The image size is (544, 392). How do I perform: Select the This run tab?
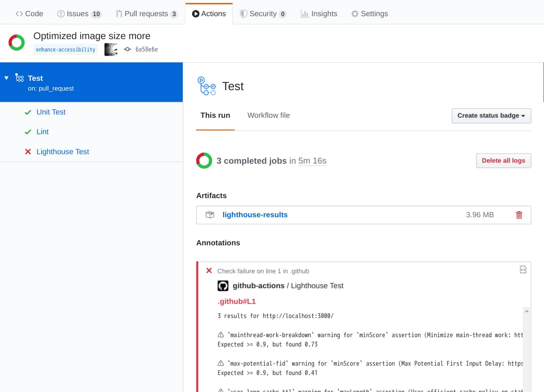215,115
